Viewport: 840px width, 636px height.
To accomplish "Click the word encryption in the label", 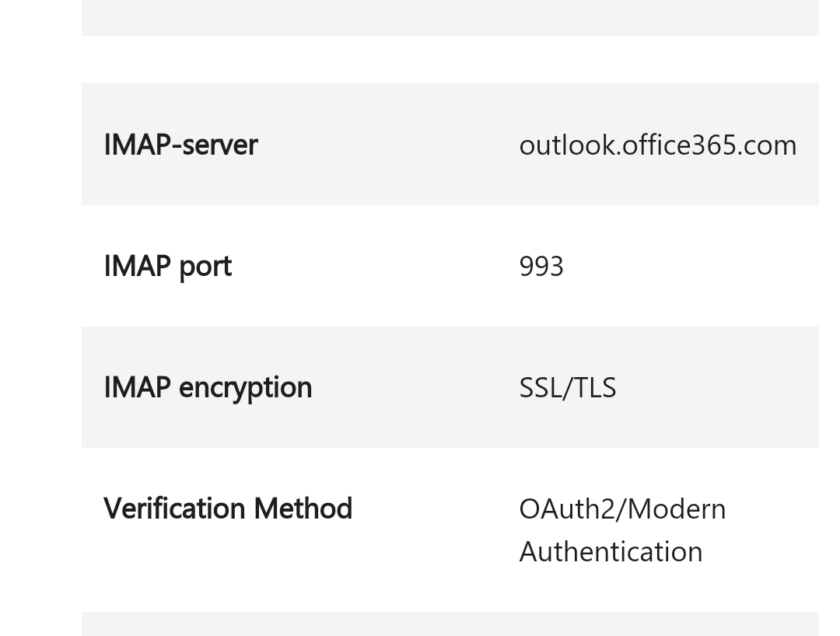I will [245, 387].
